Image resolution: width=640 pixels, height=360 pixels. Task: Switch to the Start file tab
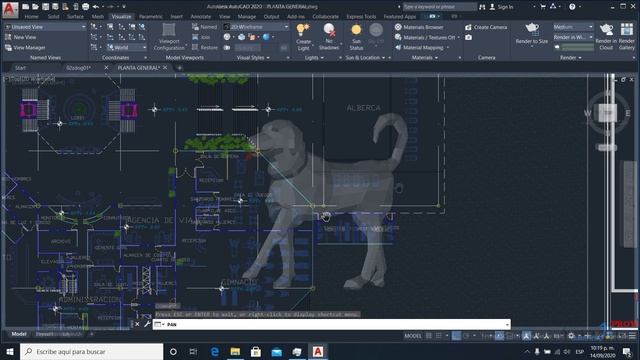click(x=20, y=68)
